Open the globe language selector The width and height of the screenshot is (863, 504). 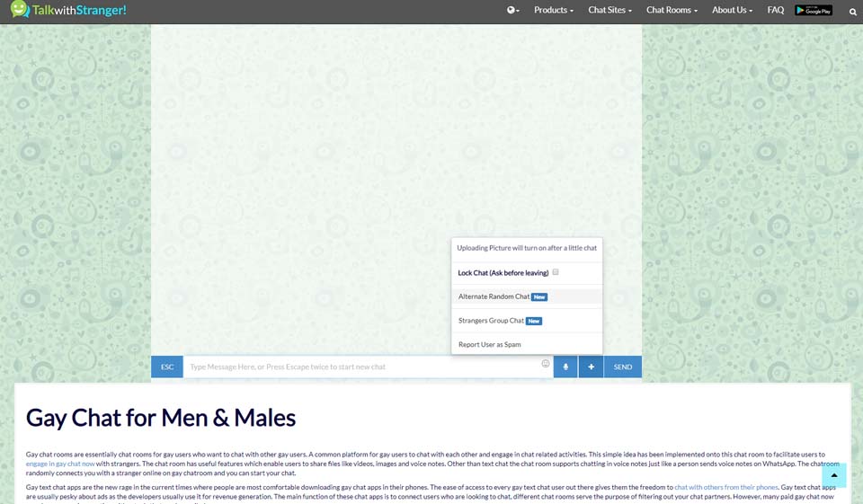click(513, 11)
